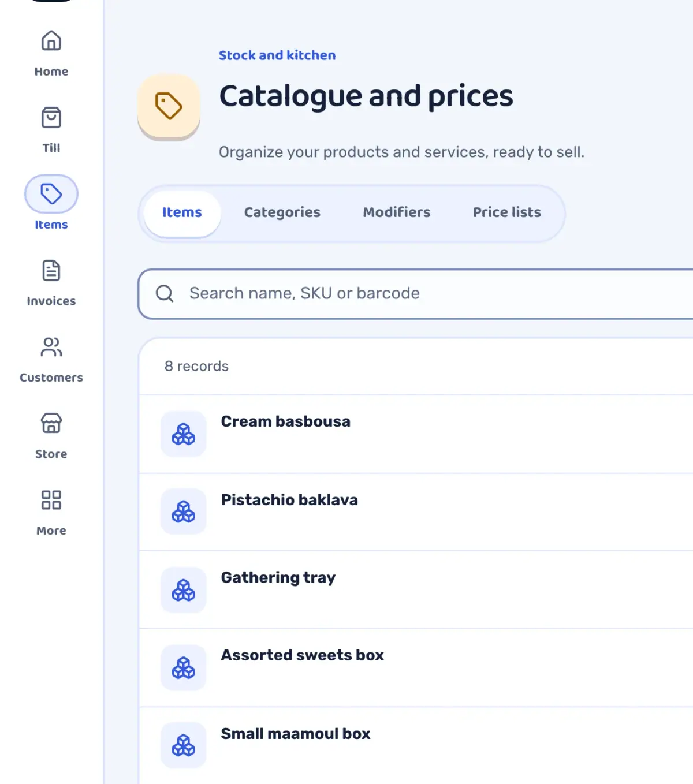693x784 pixels.
Task: Open the Store shopfront icon
Action: (x=51, y=423)
